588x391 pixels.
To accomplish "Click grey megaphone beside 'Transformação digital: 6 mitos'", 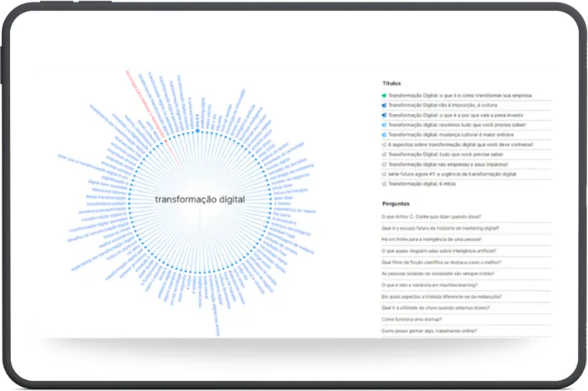I will (x=384, y=184).
